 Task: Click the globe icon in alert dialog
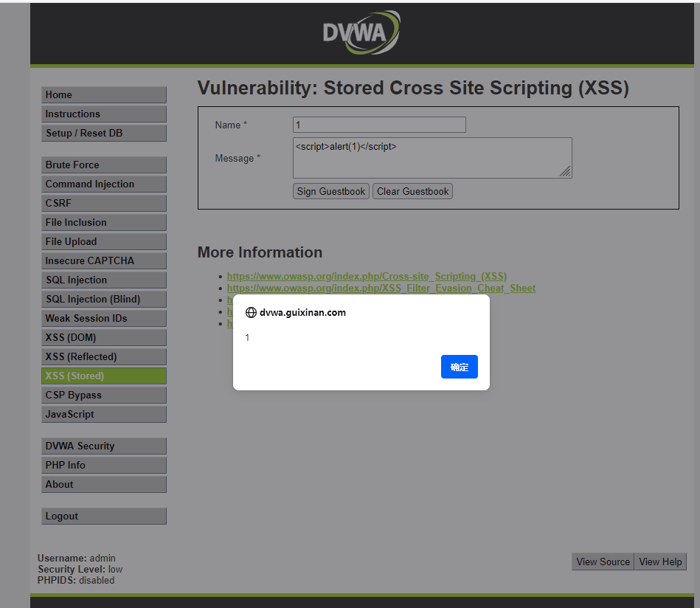(251, 312)
